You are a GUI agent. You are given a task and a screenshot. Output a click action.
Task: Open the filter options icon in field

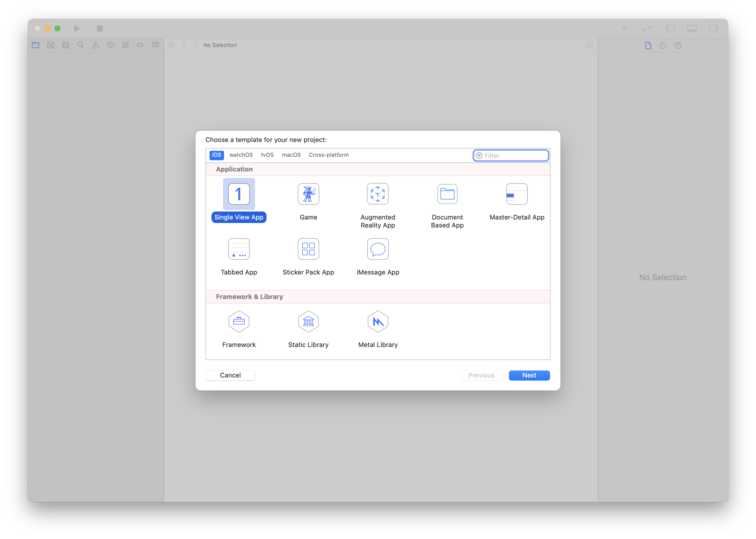pyautogui.click(x=479, y=156)
